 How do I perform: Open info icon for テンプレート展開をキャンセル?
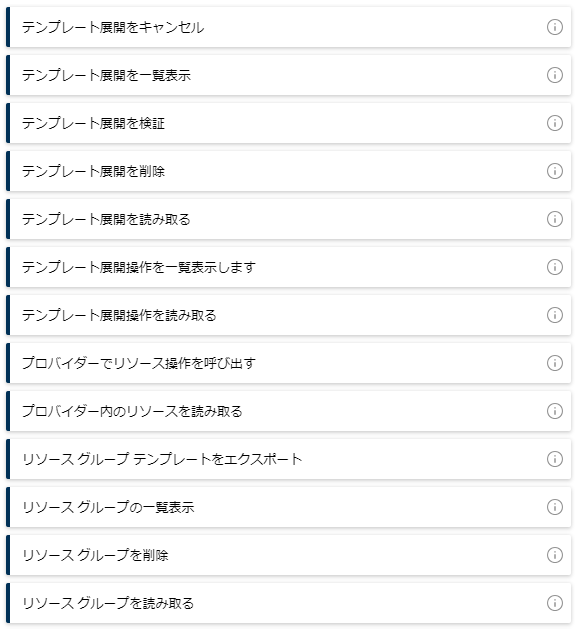pos(555,27)
